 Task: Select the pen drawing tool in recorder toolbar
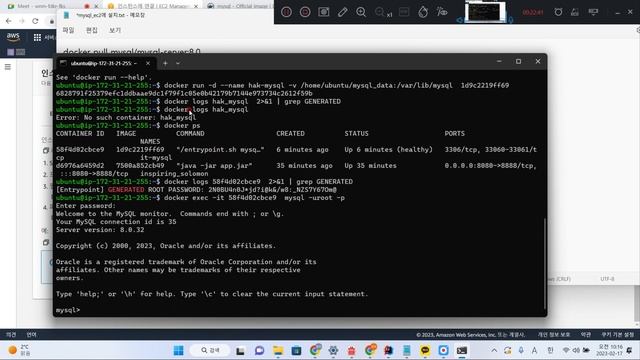[x=342, y=12]
